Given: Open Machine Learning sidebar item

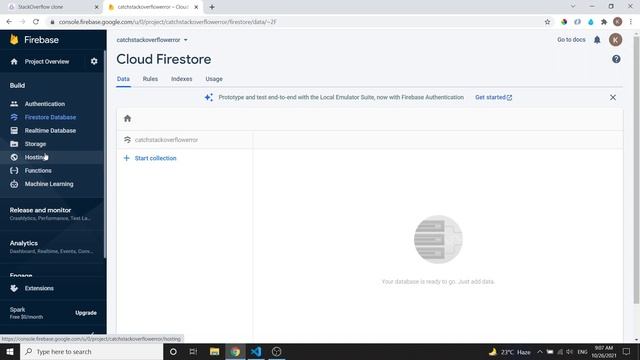Looking at the screenshot, I should (49, 184).
